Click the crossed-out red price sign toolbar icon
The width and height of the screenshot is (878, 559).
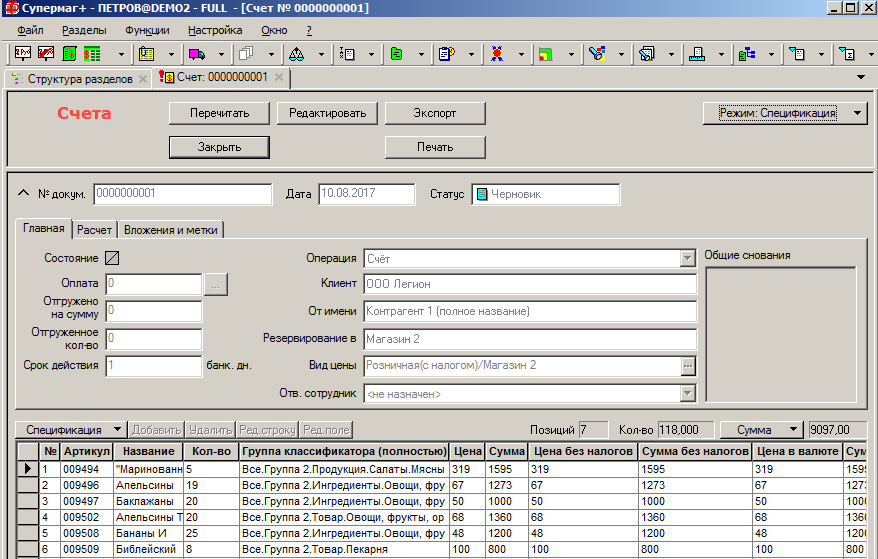pyautogui.click(x=46, y=54)
